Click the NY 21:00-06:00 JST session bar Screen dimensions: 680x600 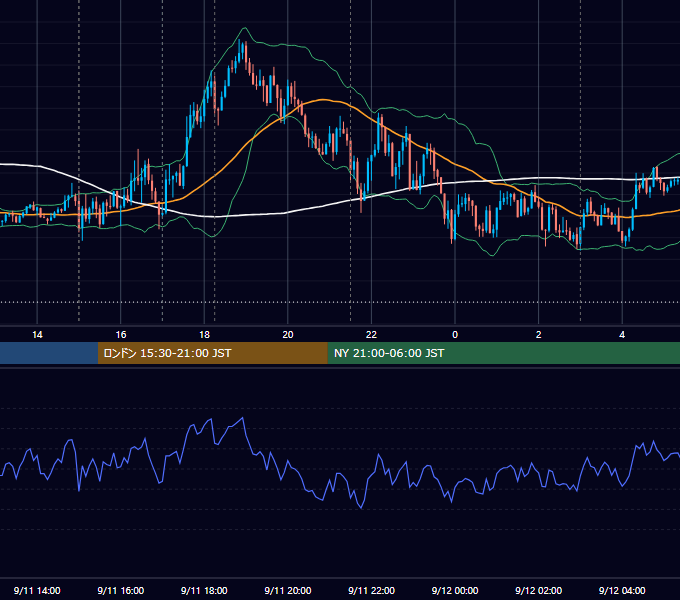[x=503, y=353]
